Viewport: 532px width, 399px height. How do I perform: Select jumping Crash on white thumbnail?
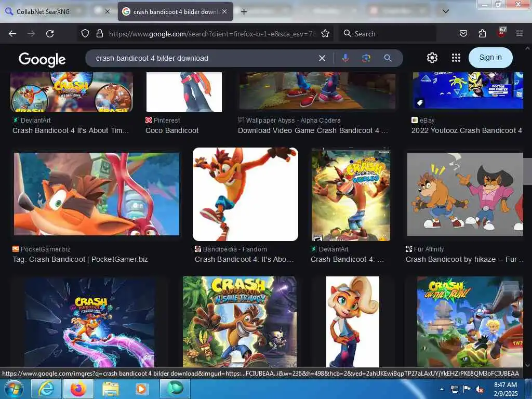[x=245, y=194]
